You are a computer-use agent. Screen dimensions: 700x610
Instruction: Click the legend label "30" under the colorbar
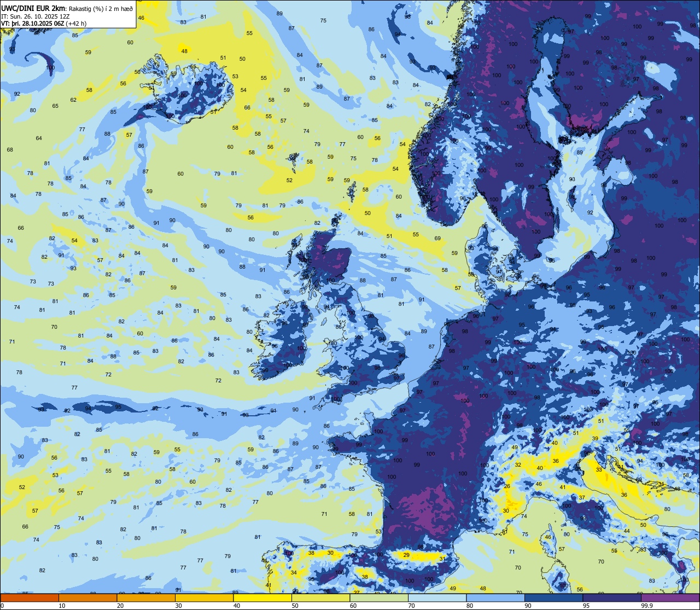(178, 605)
